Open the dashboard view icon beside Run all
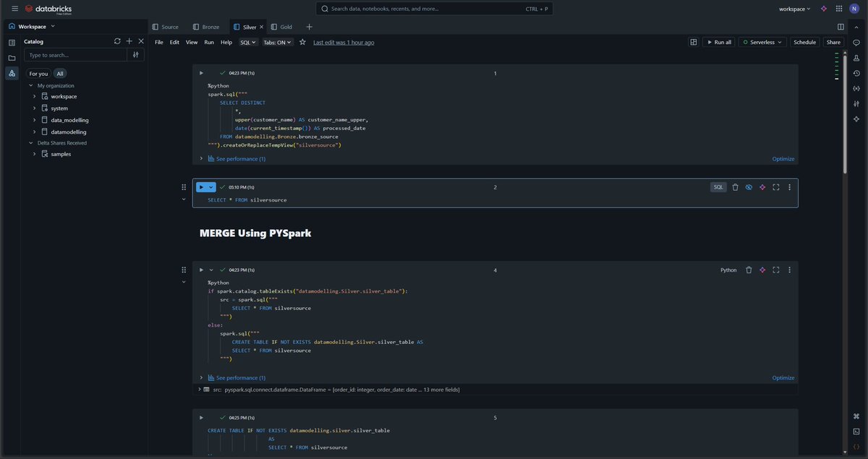This screenshot has height=459, width=868. 694,42
